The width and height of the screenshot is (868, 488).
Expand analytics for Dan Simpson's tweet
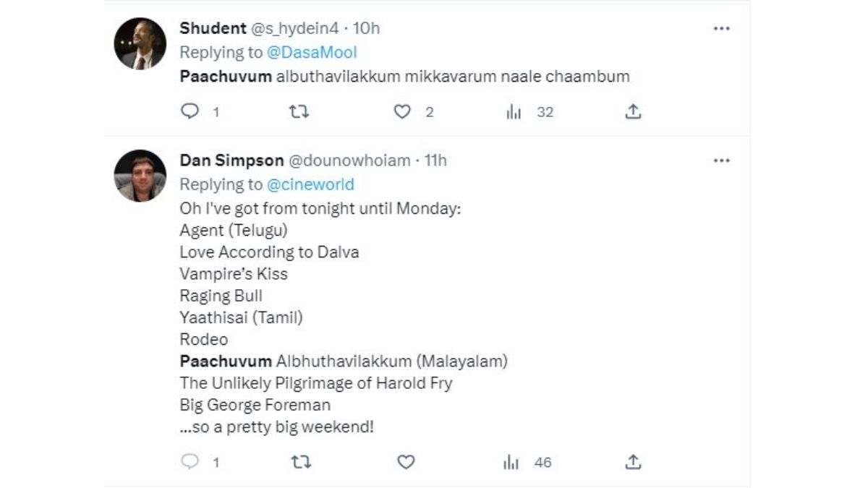point(511,461)
